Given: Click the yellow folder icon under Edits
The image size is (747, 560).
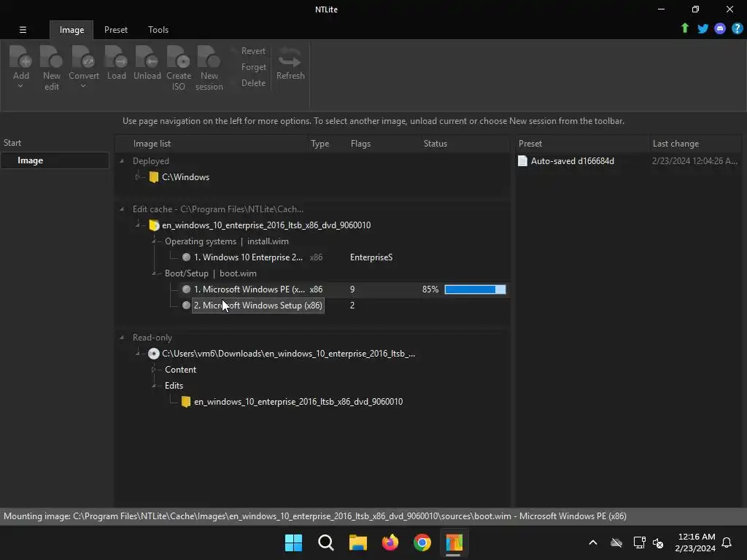Looking at the screenshot, I should click(x=186, y=402).
